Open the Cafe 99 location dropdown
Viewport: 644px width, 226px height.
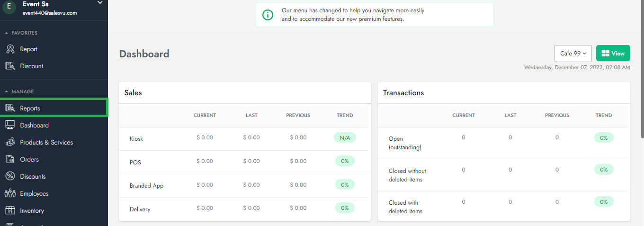(573, 54)
